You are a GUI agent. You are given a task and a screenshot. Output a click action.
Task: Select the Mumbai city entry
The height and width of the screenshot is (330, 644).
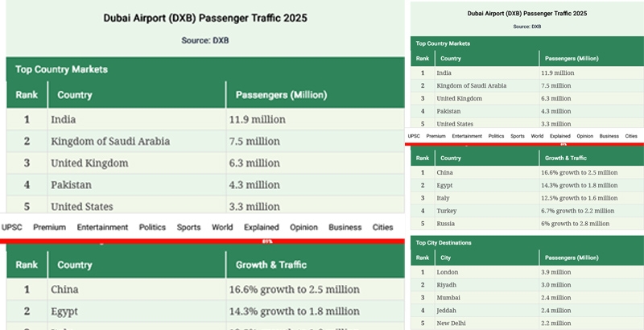pos(451,298)
